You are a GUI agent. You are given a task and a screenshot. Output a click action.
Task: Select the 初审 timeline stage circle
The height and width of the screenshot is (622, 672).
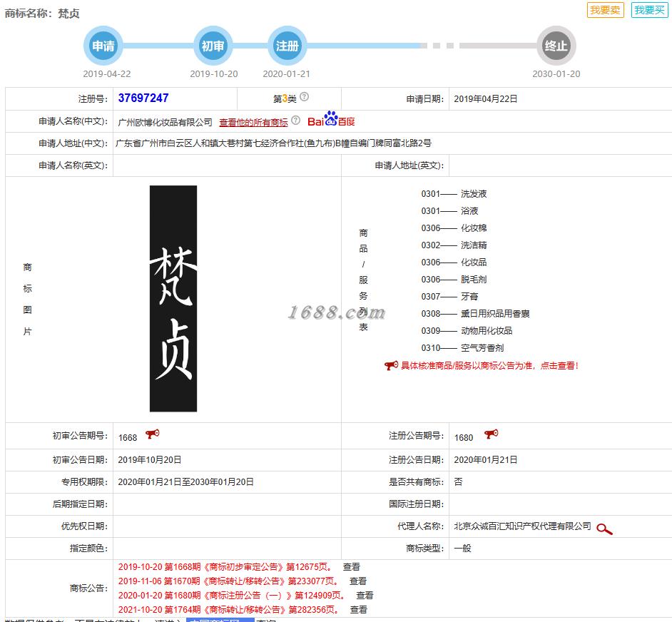(x=213, y=46)
